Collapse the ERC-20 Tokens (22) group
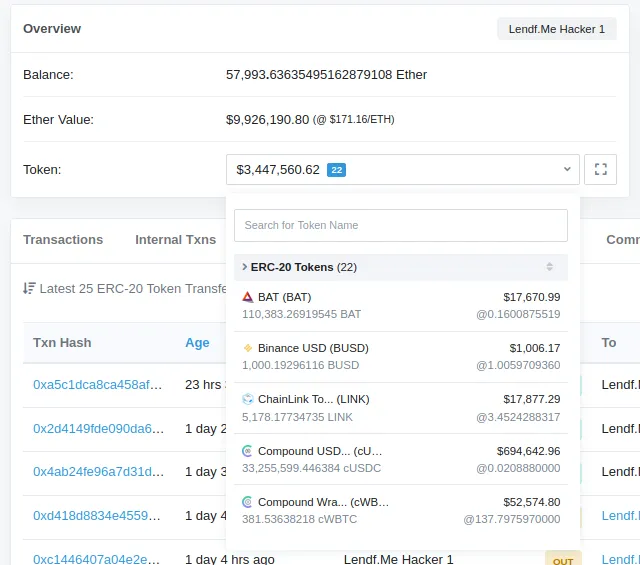 click(400, 267)
